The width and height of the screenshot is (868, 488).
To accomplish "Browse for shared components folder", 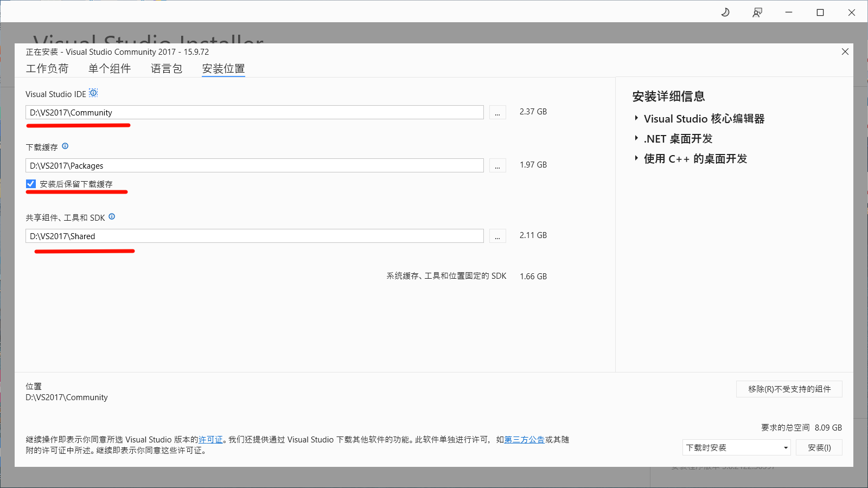I will tap(497, 236).
